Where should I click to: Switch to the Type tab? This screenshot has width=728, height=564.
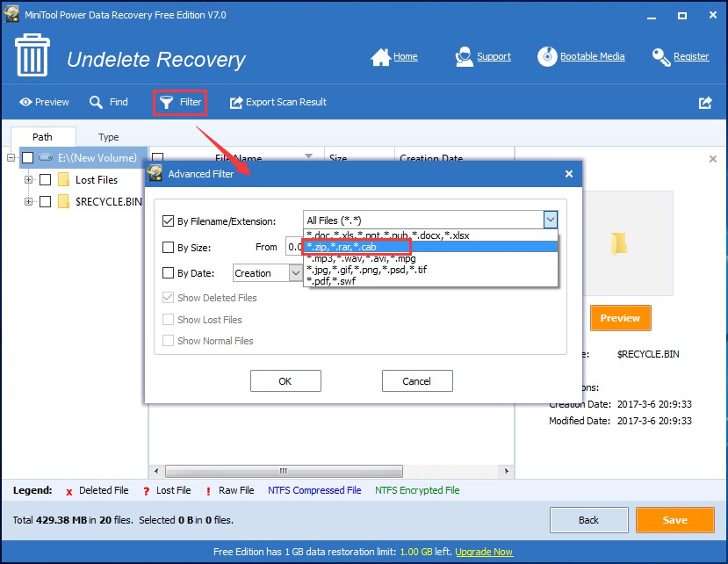coord(108,137)
